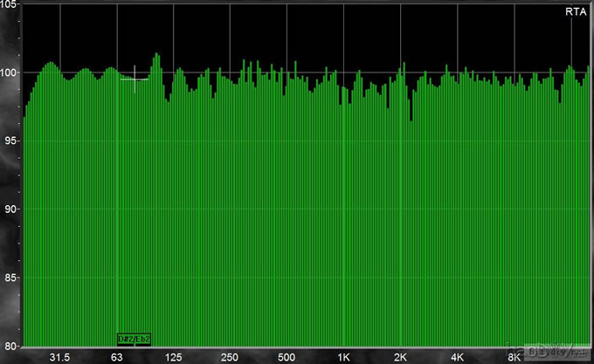The image size is (594, 364).
Task: Click the 90 dB level axis label
Action: [x=10, y=209]
